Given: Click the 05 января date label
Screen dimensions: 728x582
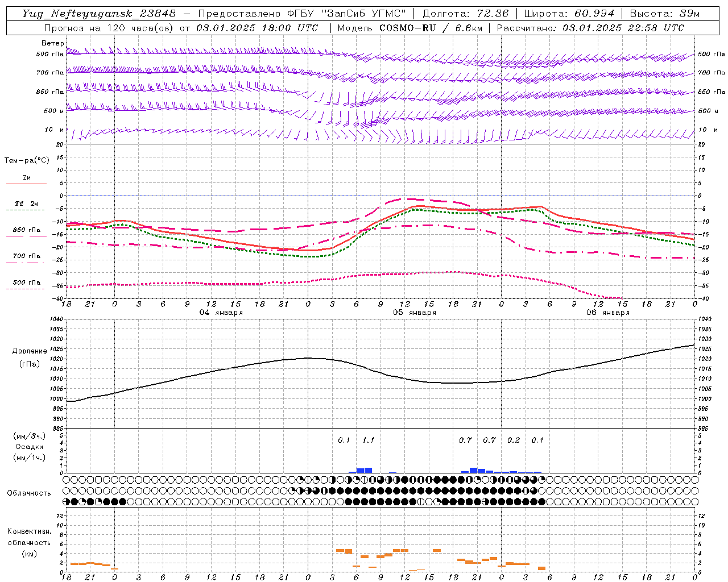Looking at the screenshot, I should (415, 313).
